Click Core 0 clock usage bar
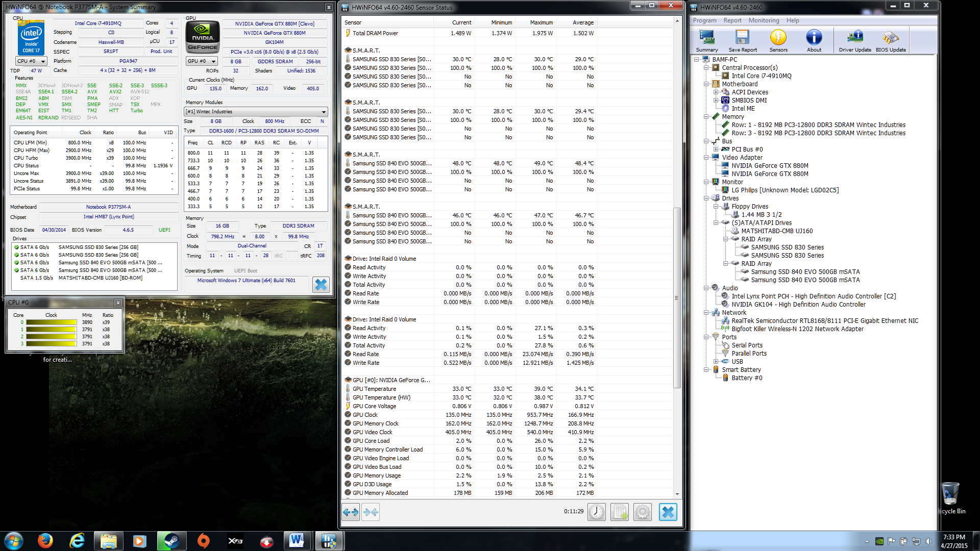This screenshot has width=980, height=551. click(x=52, y=322)
